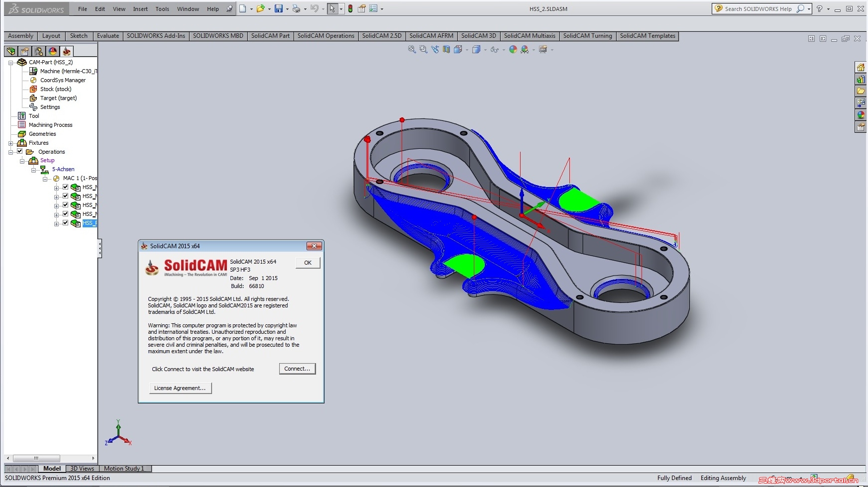Click the tree panel horizontal scrollbar thumb
The height and width of the screenshot is (487, 868).
[x=36, y=458]
